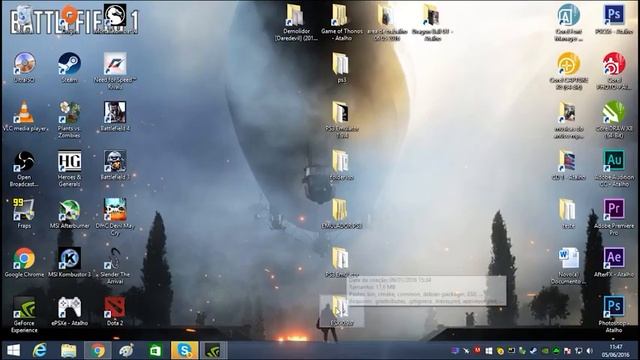Open GeForce Experience desktop shortcut

(x=24, y=314)
